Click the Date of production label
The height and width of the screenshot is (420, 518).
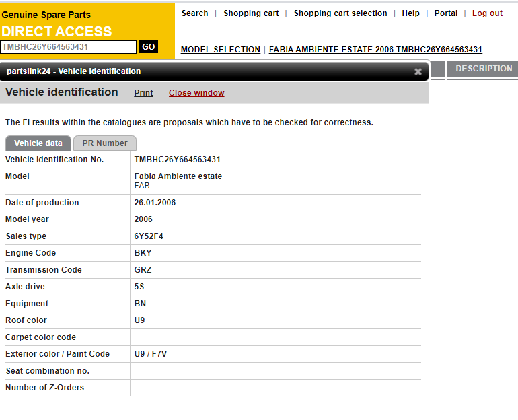click(x=42, y=203)
